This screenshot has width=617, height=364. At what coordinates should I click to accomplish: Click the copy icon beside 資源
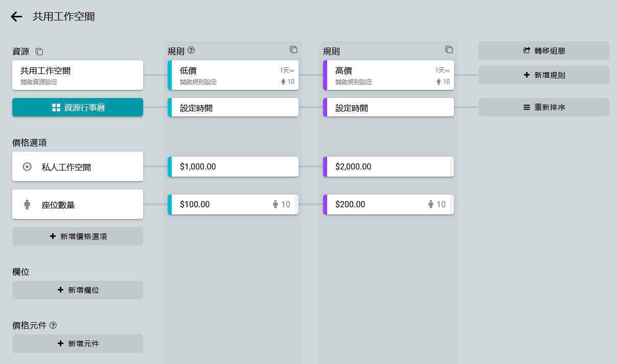(x=39, y=52)
